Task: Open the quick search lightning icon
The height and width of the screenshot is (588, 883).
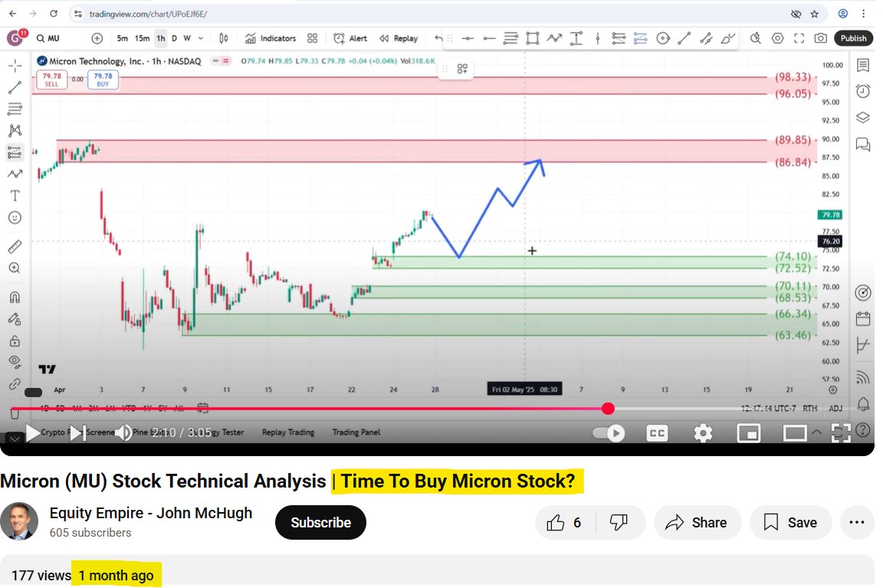Action: point(756,38)
